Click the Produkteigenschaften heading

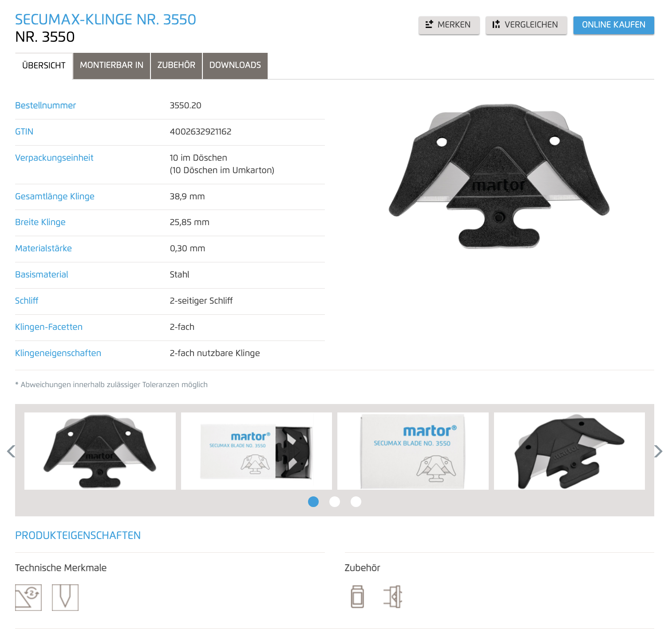pos(78,535)
